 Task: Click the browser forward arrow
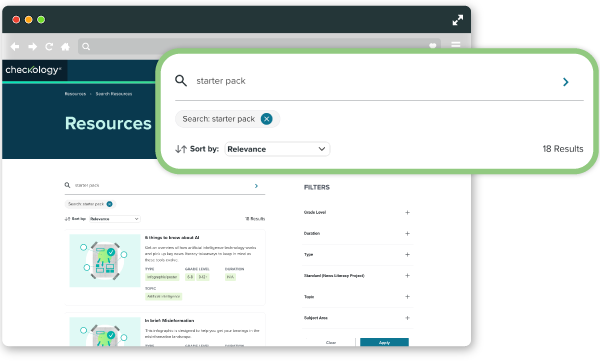coord(33,47)
